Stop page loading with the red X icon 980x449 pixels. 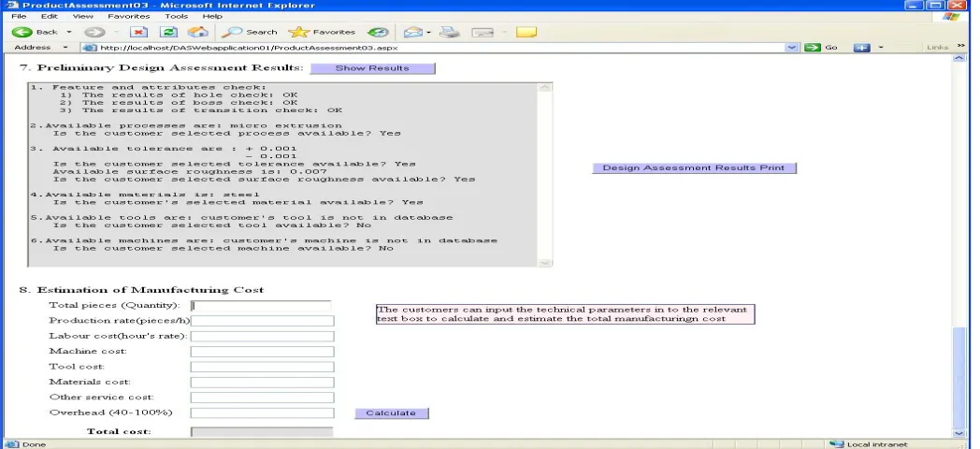[x=138, y=32]
